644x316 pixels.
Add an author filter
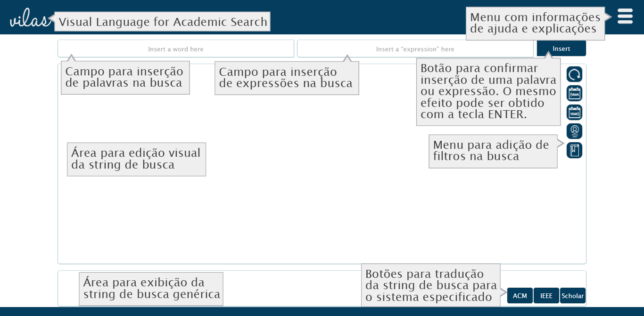pyautogui.click(x=574, y=131)
